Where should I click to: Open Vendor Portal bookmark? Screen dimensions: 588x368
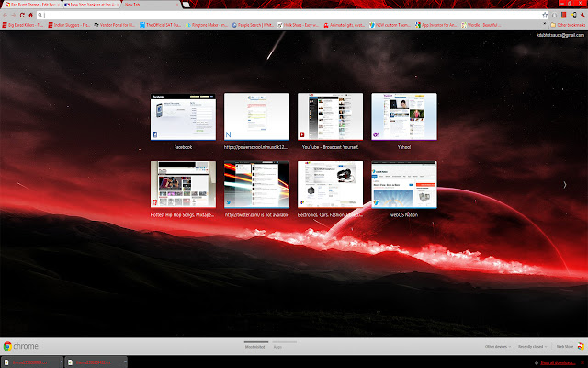(114, 25)
